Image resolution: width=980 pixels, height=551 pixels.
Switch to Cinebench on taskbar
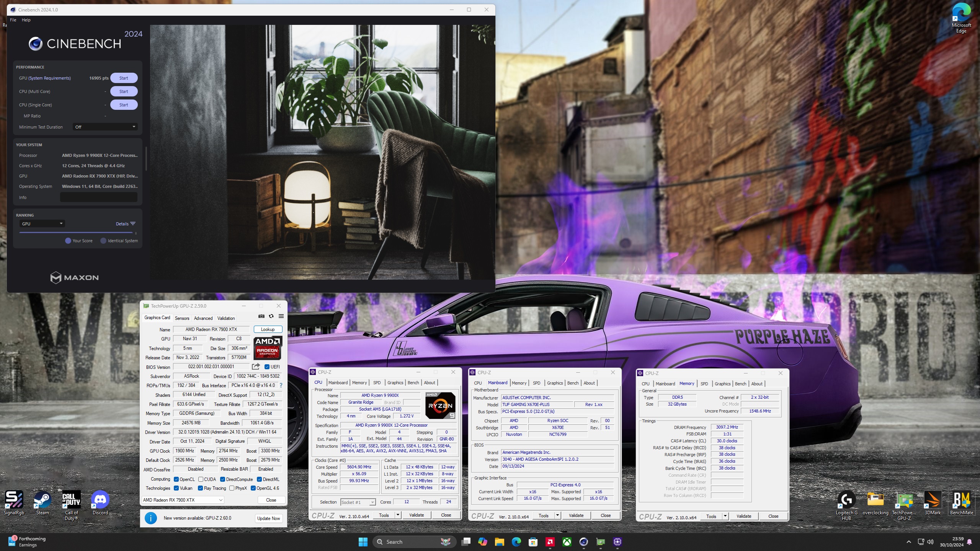(583, 542)
